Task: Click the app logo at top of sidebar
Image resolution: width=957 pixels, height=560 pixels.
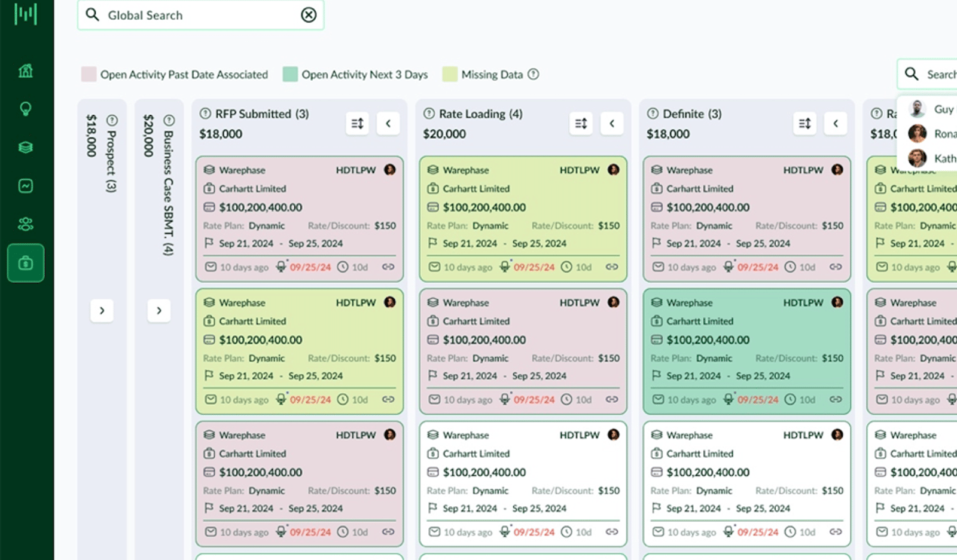Action: click(x=26, y=13)
